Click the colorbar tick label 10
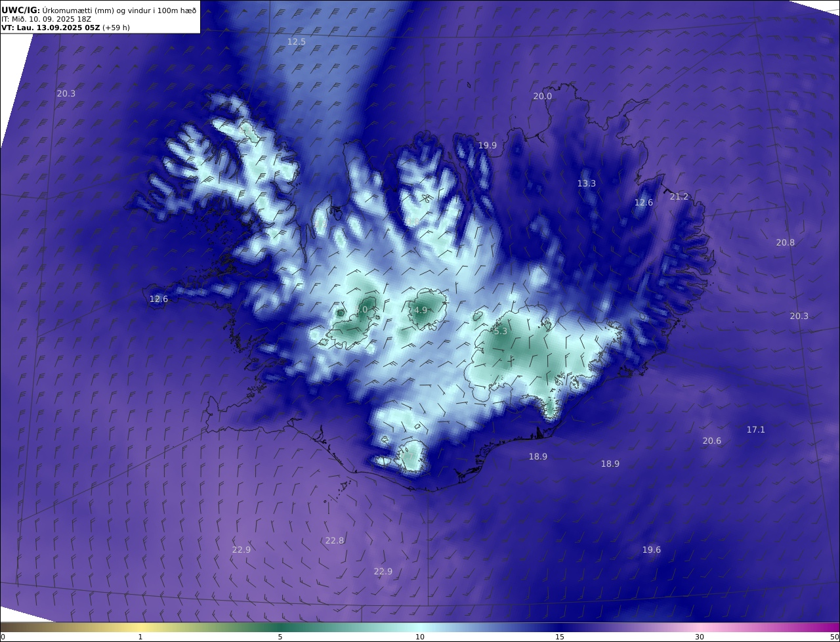The image size is (840, 642). pyautogui.click(x=420, y=637)
